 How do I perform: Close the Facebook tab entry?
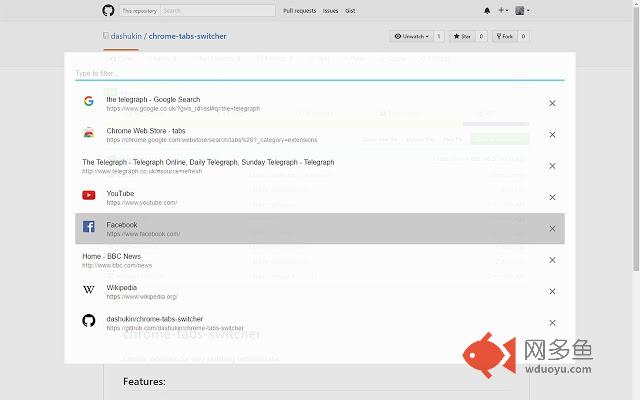[x=552, y=229]
